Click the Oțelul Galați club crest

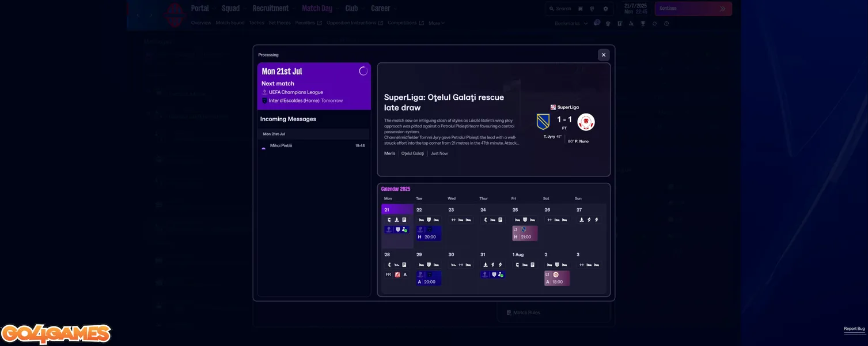pos(543,122)
